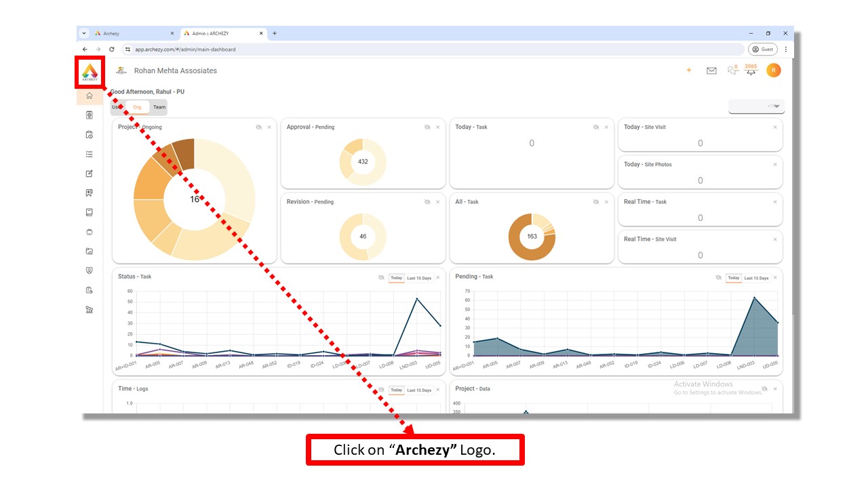Click the browser address bar URL
The image size is (868, 488).
pos(185,49)
